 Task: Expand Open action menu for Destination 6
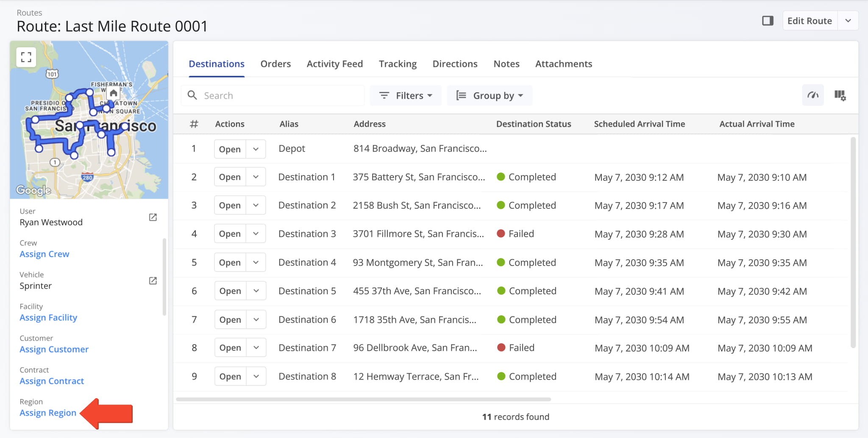tap(256, 320)
